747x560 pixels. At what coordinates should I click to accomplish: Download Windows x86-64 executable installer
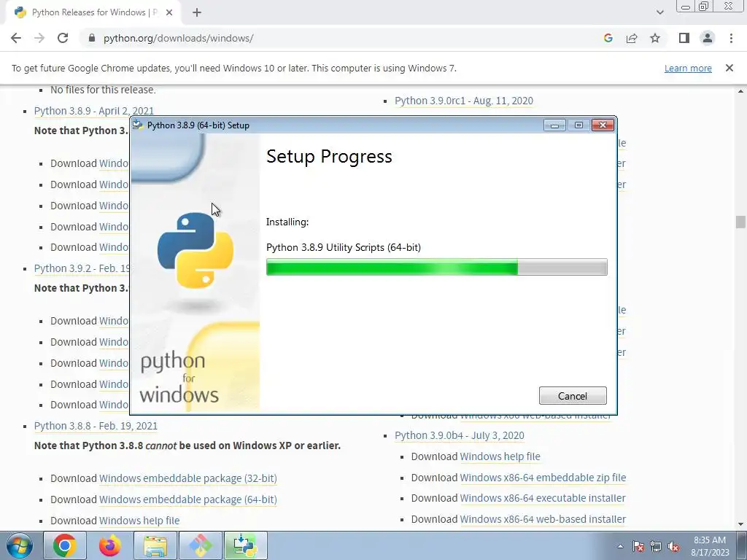point(543,498)
